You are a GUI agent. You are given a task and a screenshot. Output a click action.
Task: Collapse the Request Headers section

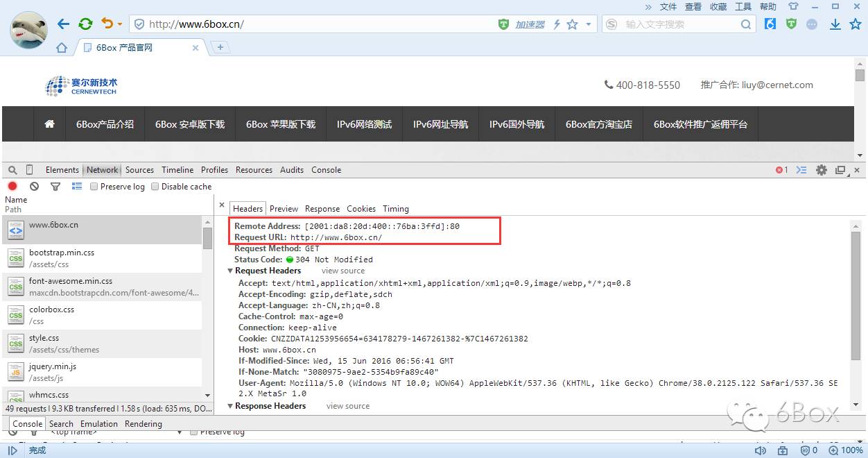[231, 271]
